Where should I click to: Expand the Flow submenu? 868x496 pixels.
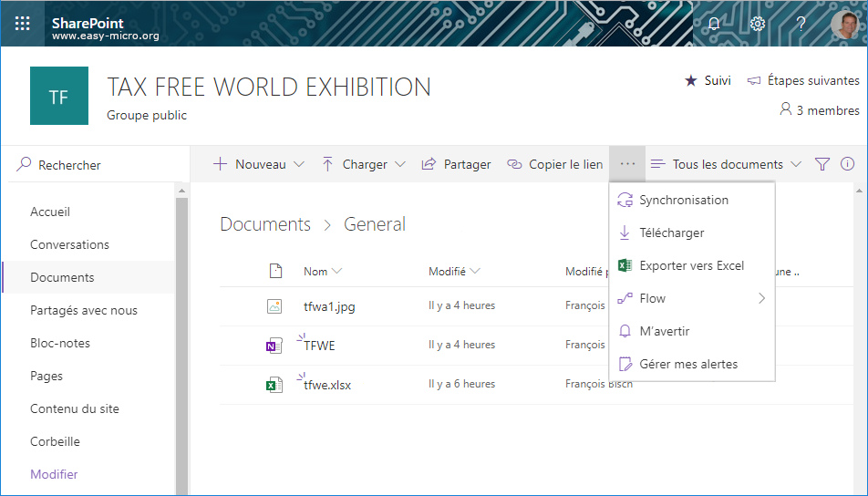[692, 298]
